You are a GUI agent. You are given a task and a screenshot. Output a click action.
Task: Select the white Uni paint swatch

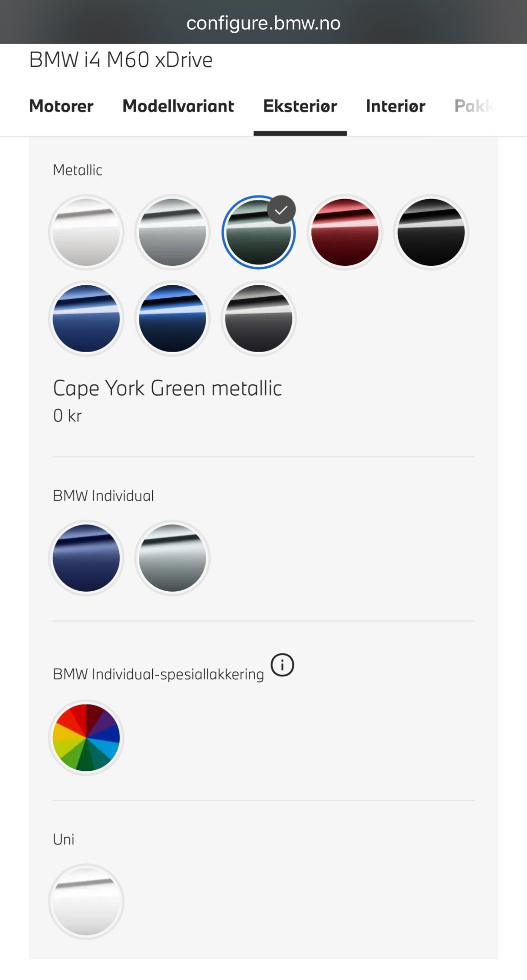86,902
